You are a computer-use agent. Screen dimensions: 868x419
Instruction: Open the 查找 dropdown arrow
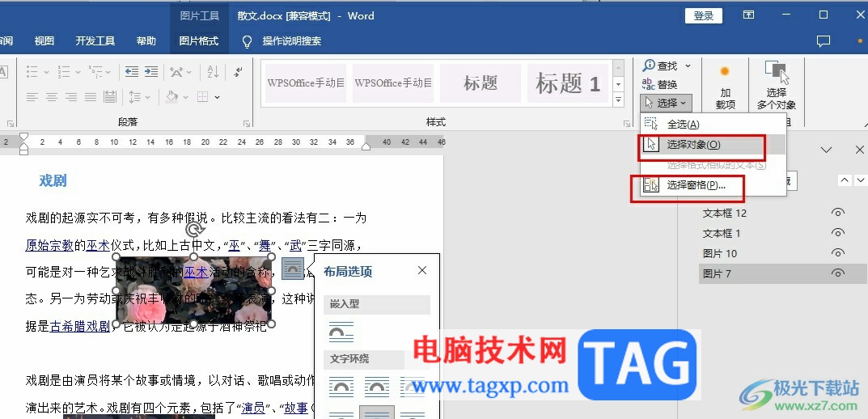click(x=688, y=66)
